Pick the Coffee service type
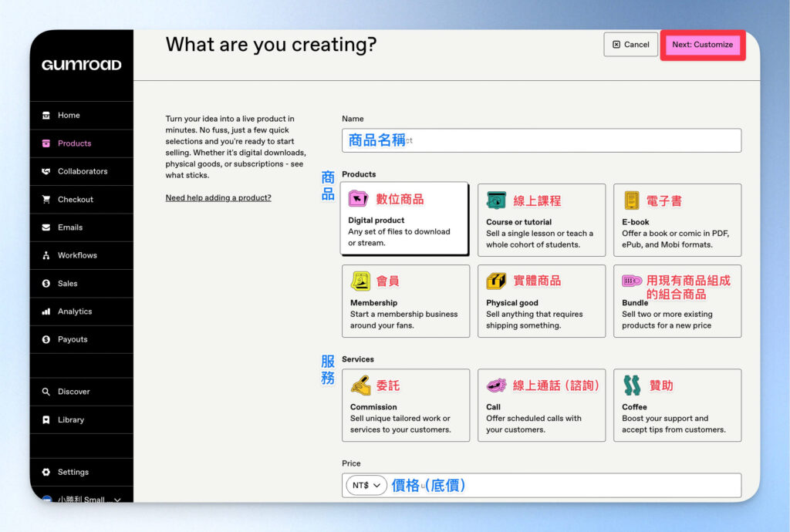 pyautogui.click(x=677, y=405)
